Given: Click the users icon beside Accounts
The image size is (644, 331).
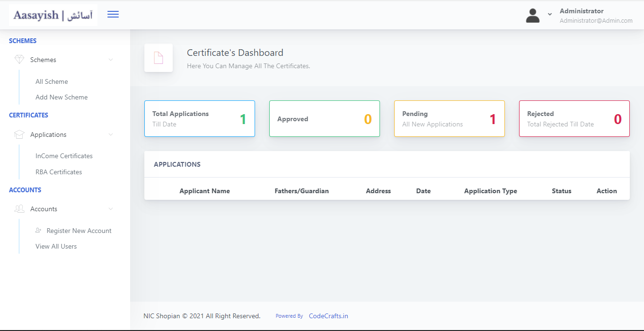Looking at the screenshot, I should pyautogui.click(x=19, y=209).
